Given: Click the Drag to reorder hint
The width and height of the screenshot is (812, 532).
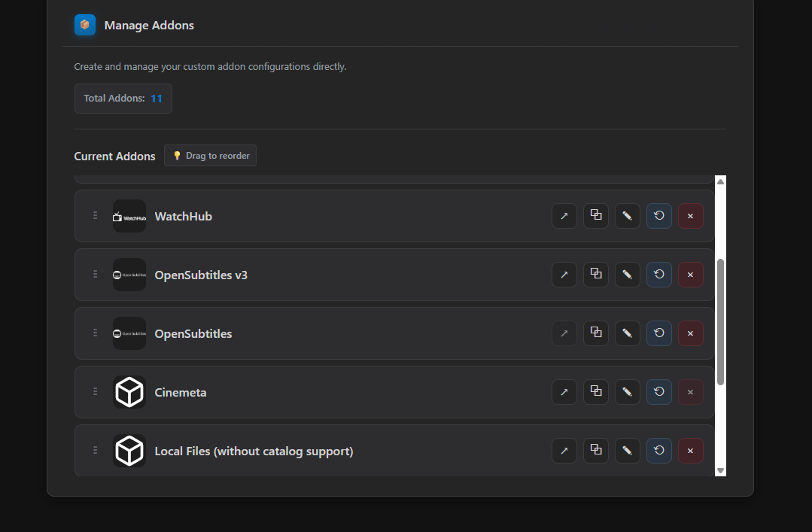Looking at the screenshot, I should pyautogui.click(x=211, y=156).
